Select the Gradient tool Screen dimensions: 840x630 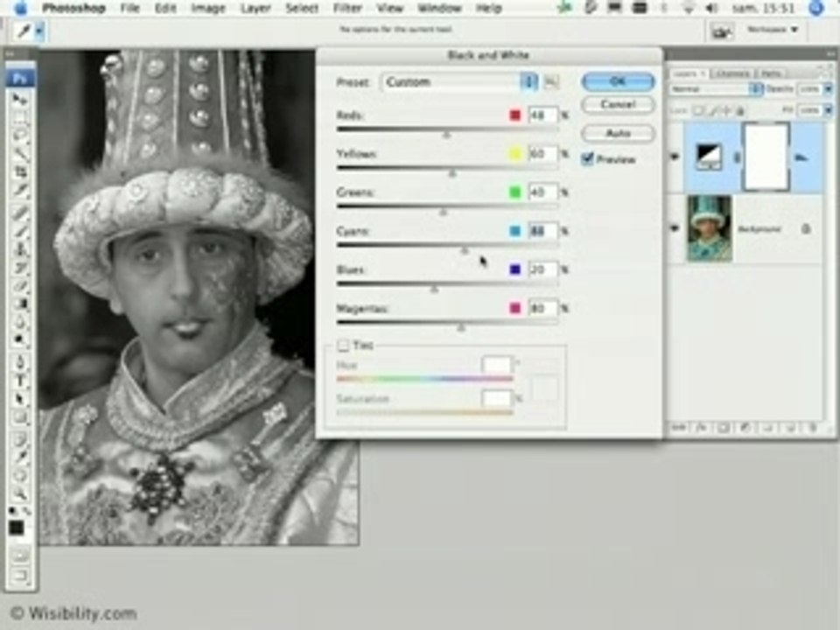(x=20, y=304)
